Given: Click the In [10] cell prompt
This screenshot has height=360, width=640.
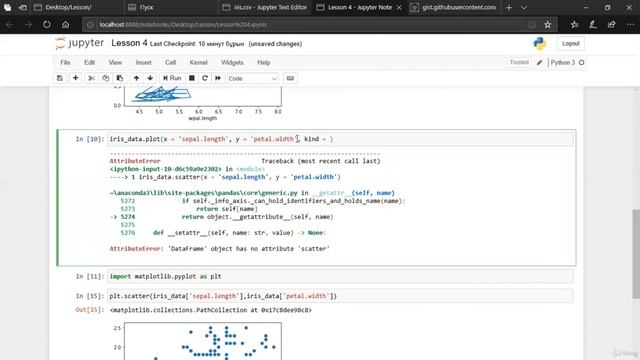Looking at the screenshot, I should 90,139.
